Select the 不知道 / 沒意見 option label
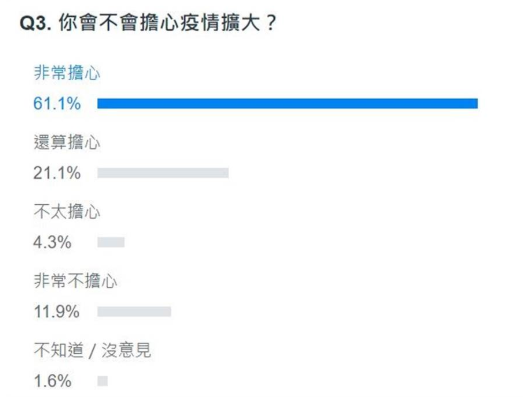The width and height of the screenshot is (523, 397). tap(92, 350)
